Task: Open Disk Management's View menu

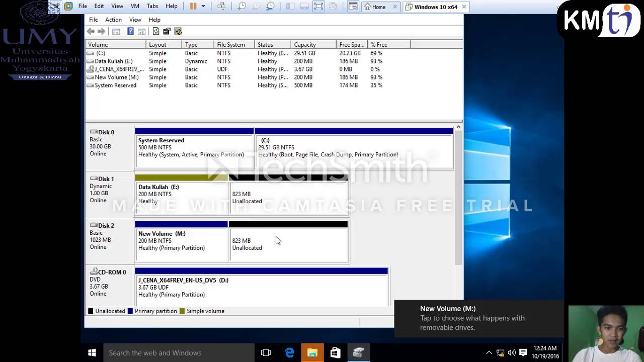Action: tap(135, 20)
